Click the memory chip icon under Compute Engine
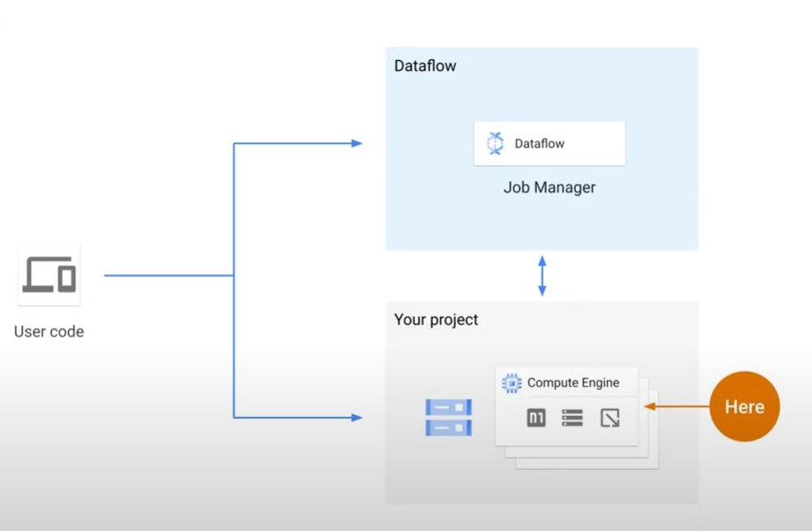812x531 pixels. click(536, 418)
